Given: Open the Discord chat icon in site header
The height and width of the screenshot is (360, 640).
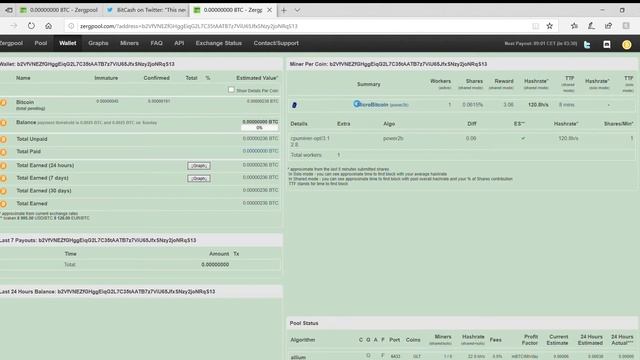Looking at the screenshot, I should (607, 44).
